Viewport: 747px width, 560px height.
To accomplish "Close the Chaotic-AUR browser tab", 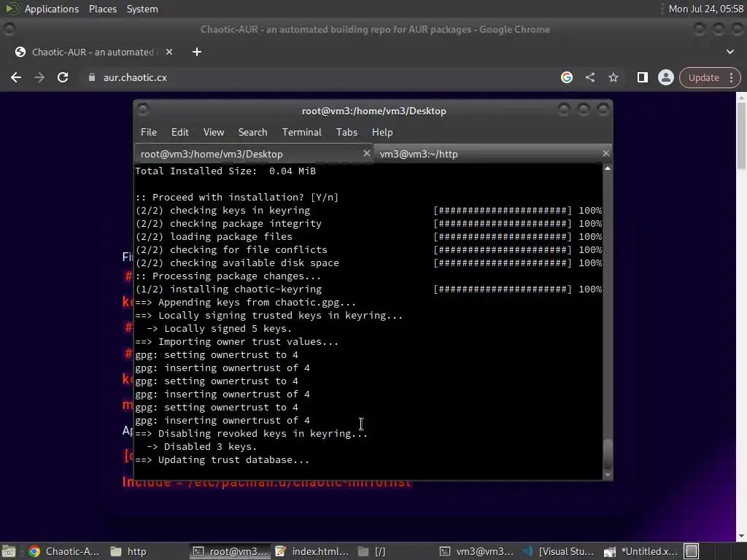I will pos(169,52).
